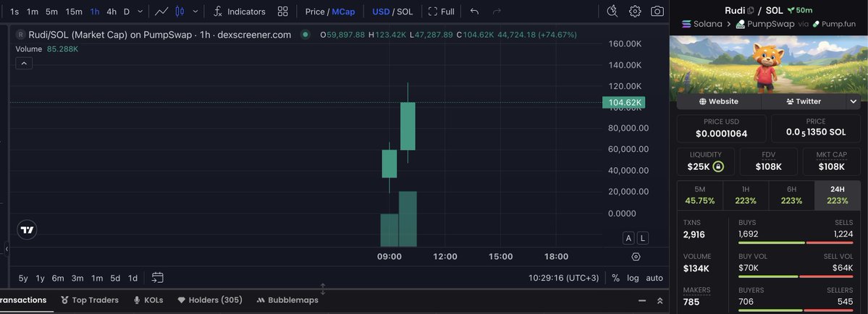Open the Twitter link

coord(804,102)
